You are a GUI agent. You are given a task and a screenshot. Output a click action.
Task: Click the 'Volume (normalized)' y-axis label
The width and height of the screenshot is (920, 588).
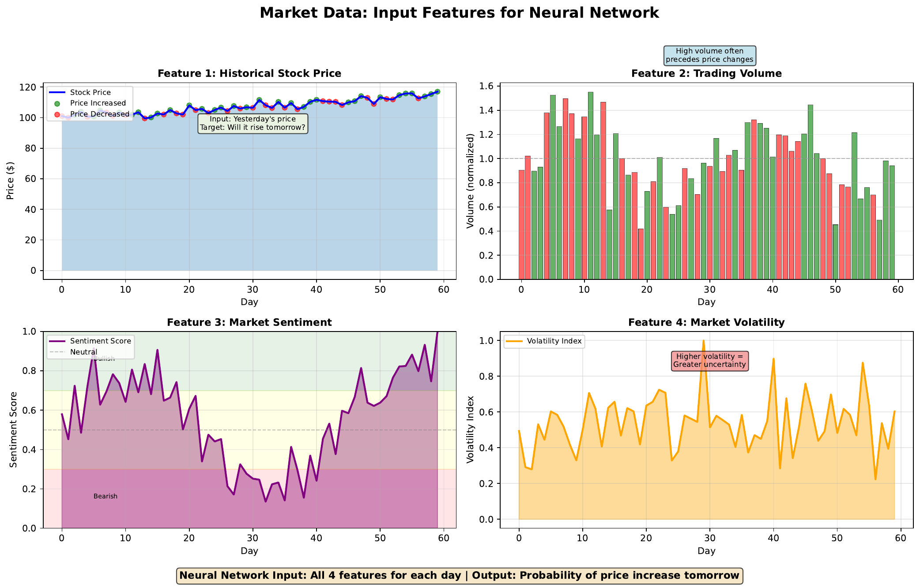click(470, 181)
